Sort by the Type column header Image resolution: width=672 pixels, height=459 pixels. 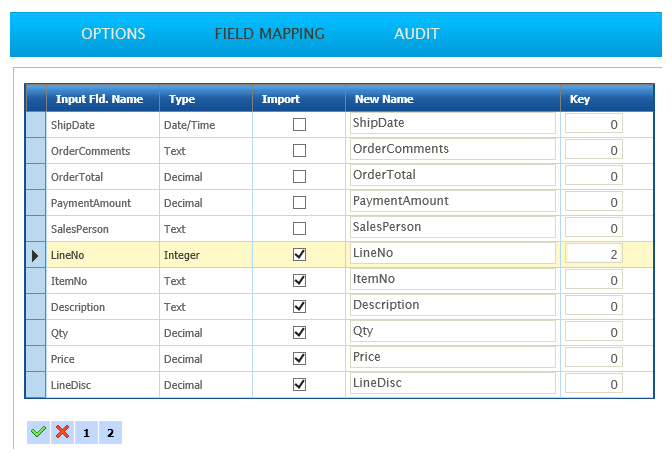tap(182, 99)
